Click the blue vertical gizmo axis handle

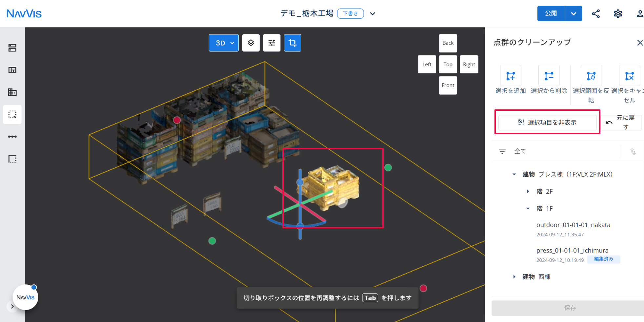tap(300, 182)
